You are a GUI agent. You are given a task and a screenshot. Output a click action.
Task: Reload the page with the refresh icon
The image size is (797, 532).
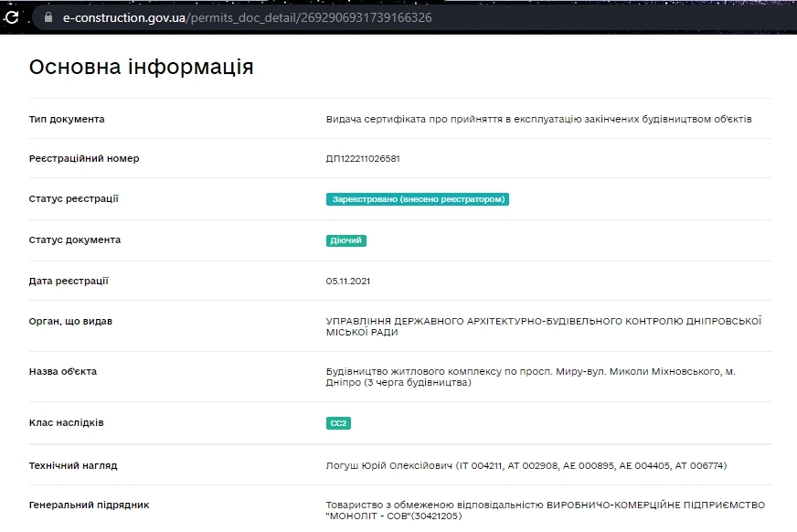click(x=11, y=17)
